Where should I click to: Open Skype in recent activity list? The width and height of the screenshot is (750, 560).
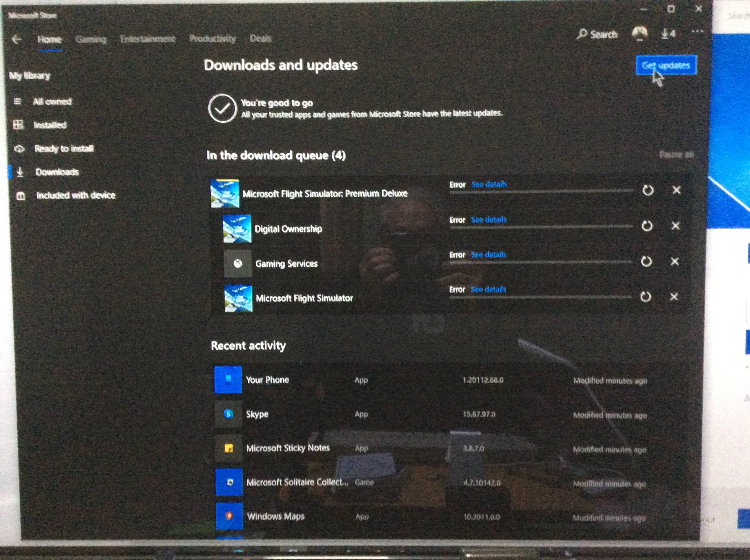257,414
